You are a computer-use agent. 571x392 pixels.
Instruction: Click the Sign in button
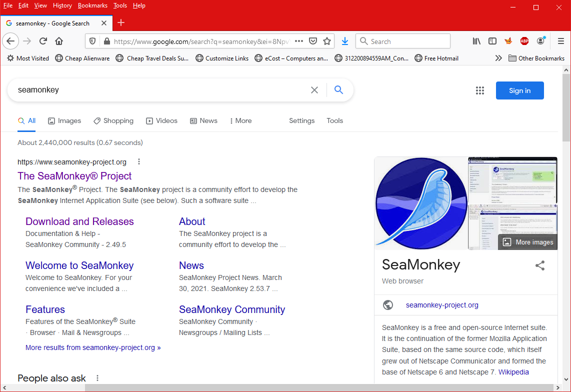coord(519,90)
